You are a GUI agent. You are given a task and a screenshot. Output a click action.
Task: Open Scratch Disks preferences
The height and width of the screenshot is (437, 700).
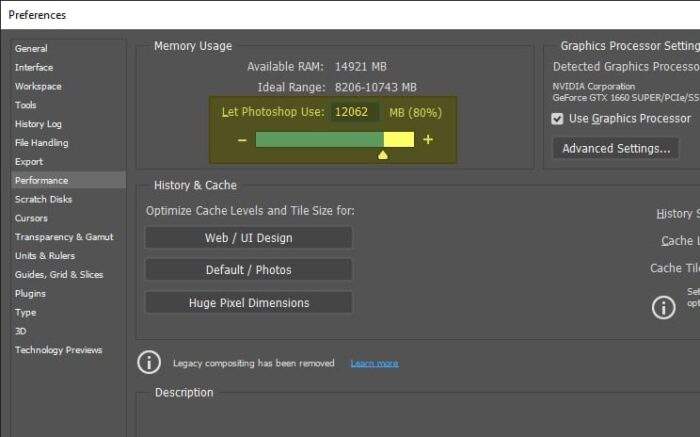43,199
